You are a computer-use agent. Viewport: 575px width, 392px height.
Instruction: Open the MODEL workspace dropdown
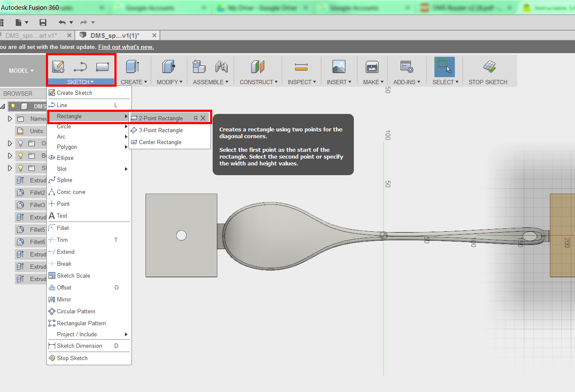pos(21,71)
